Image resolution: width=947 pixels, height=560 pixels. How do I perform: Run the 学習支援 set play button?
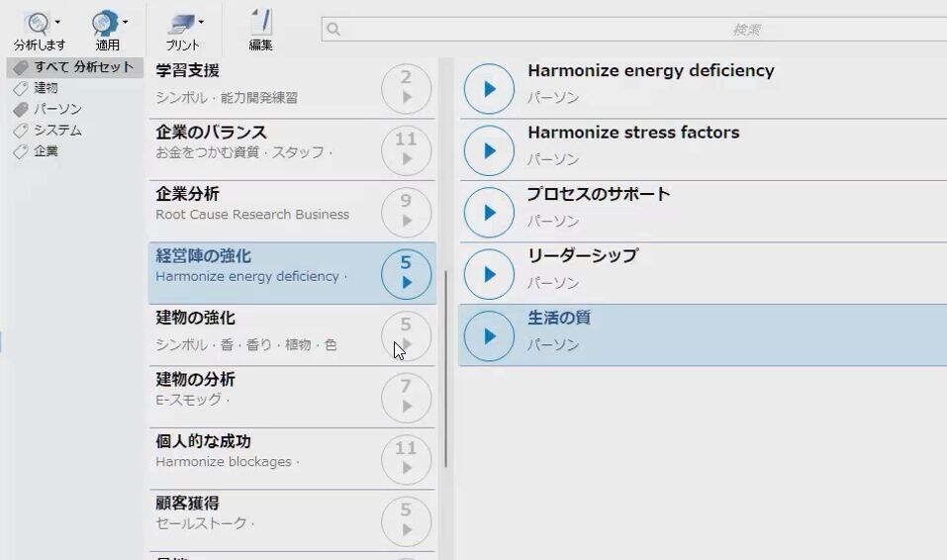click(406, 89)
